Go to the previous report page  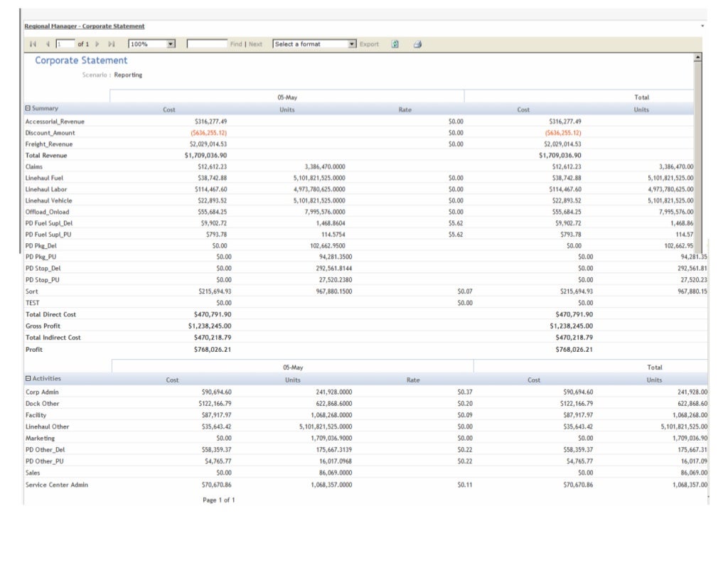(x=47, y=44)
